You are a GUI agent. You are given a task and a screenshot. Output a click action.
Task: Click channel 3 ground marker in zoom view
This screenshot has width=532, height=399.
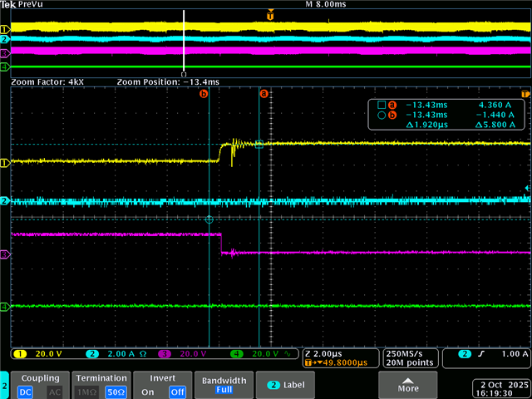[5, 254]
